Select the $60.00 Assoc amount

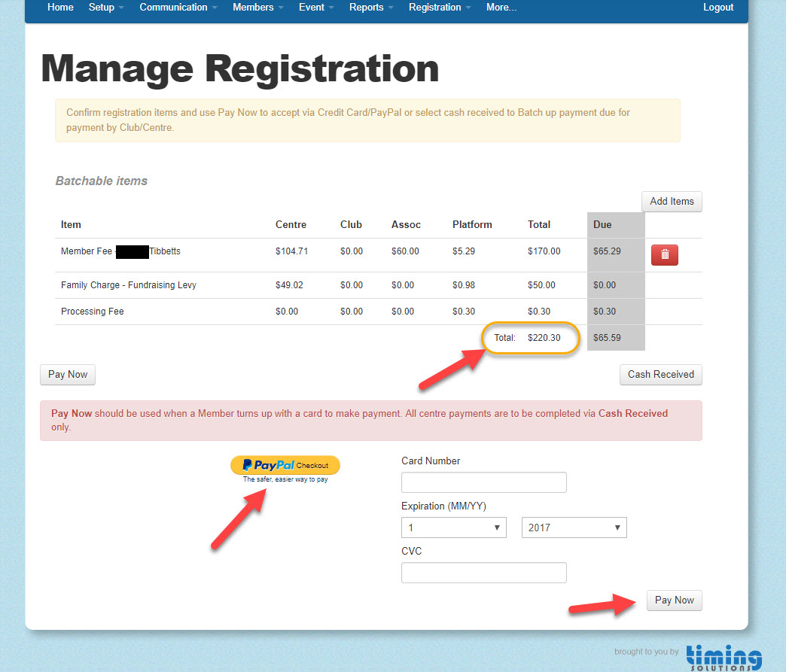405,251
